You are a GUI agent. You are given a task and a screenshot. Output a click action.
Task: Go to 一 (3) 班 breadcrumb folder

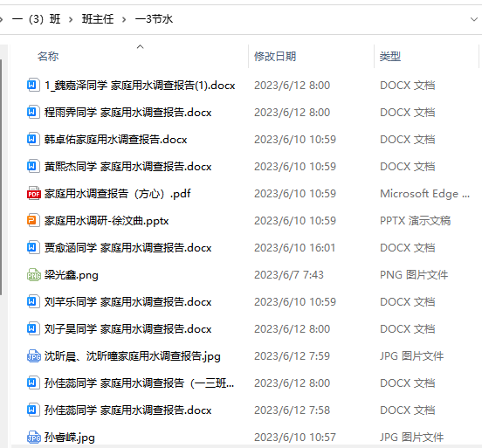click(37, 19)
